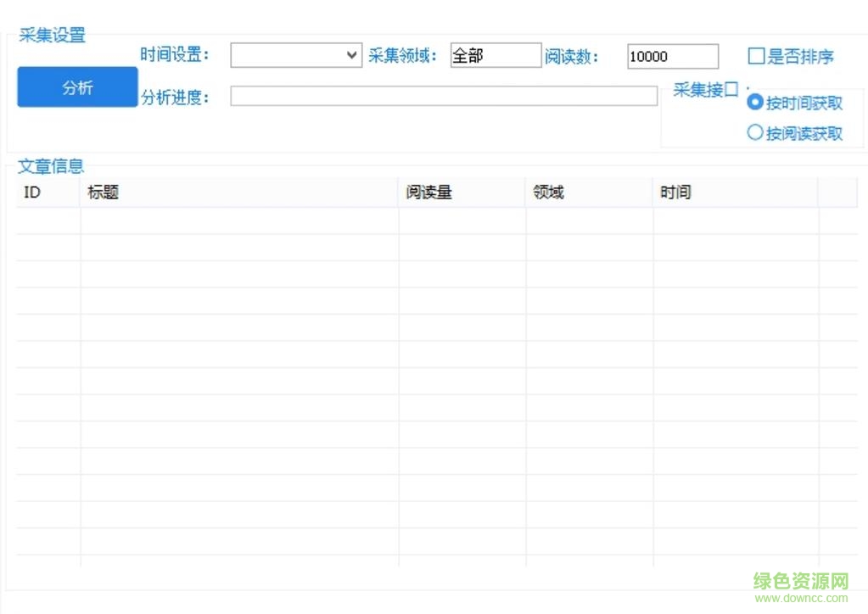This screenshot has height=614, width=868.
Task: Enable the 是否排序 checkbox
Action: pyautogui.click(x=756, y=56)
